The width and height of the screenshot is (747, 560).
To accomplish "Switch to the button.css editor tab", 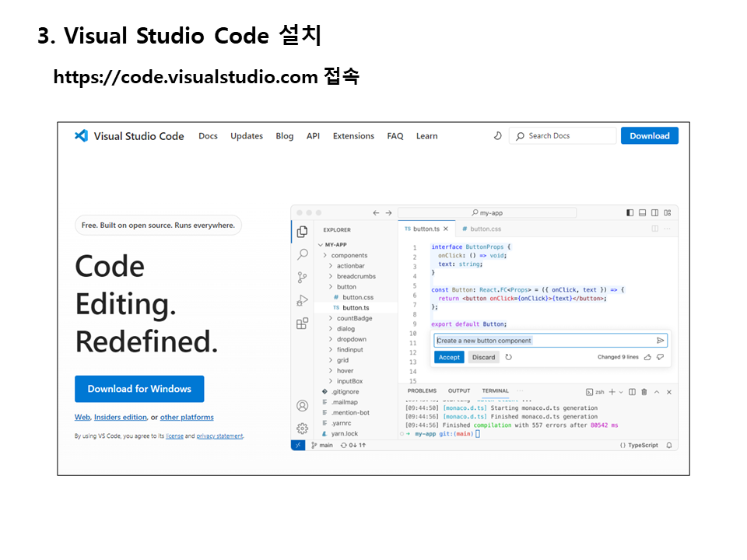I will tap(482, 229).
